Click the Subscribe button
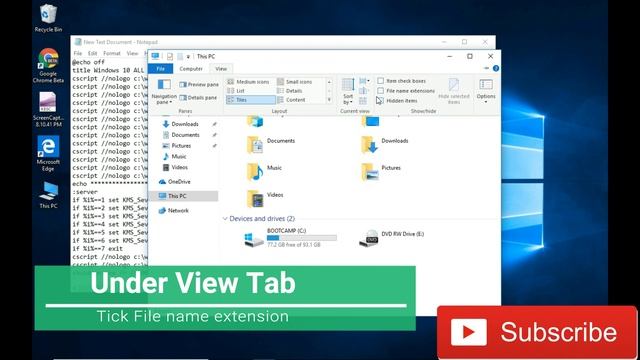Image resolution: width=640 pixels, height=360 pixels. 537,332
